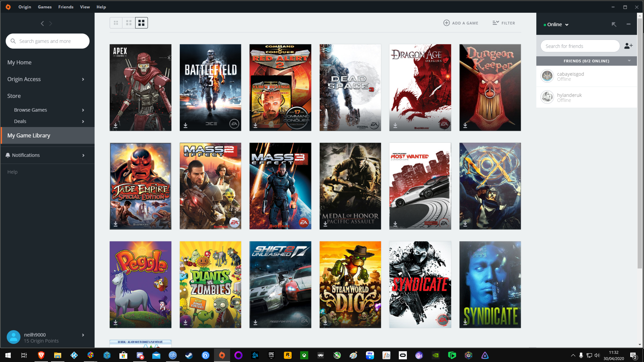
Task: Click the download icon on Peggle
Action: [116, 322]
